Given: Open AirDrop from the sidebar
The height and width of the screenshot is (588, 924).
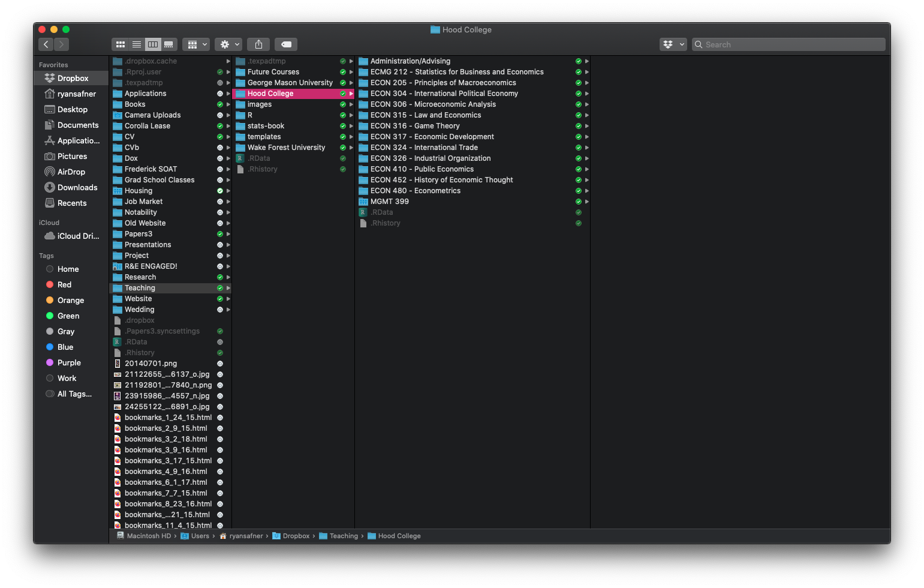Looking at the screenshot, I should pyautogui.click(x=71, y=172).
